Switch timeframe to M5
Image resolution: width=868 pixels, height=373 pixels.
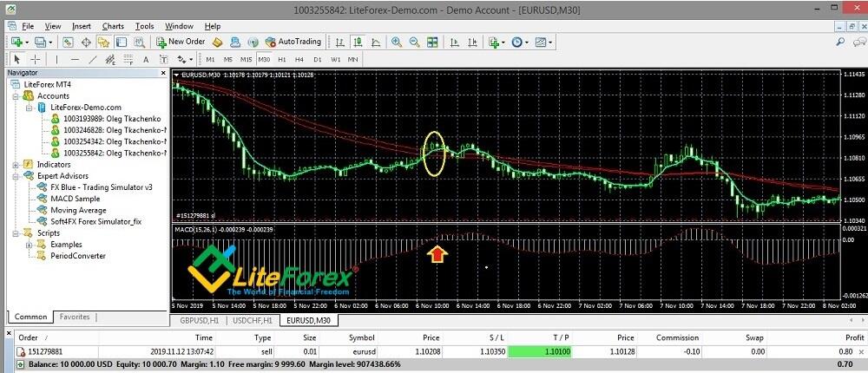pos(228,59)
